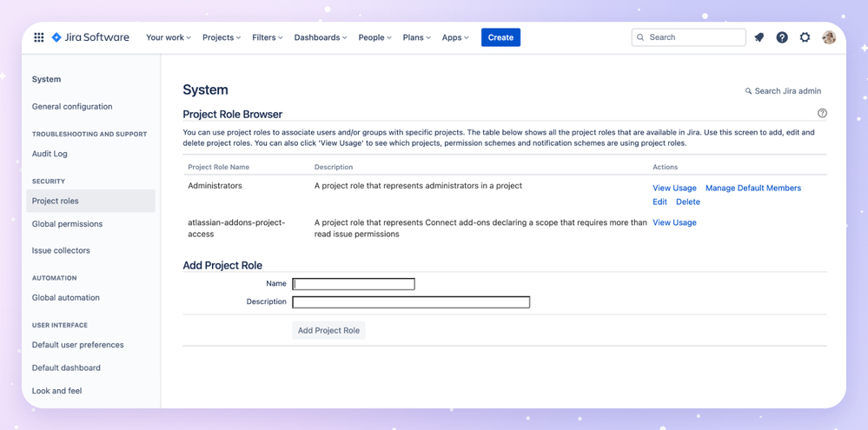Click the Actions column header
The width and height of the screenshot is (868, 430).
coord(665,167)
